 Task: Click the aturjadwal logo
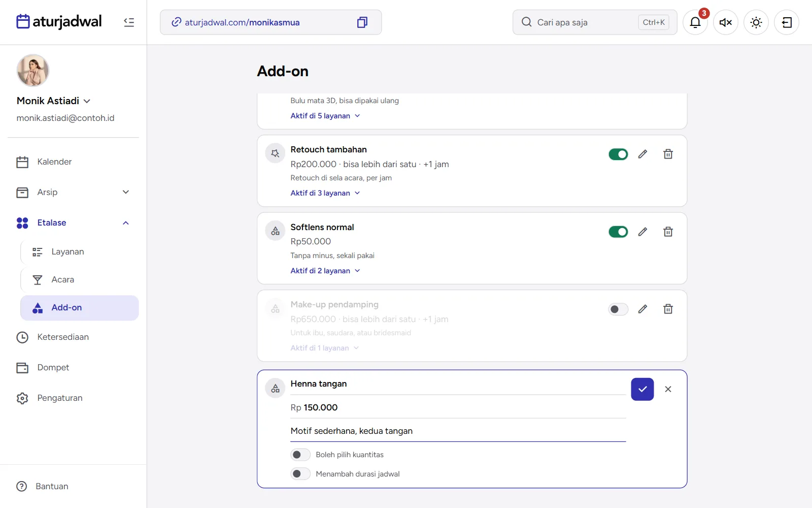click(59, 22)
